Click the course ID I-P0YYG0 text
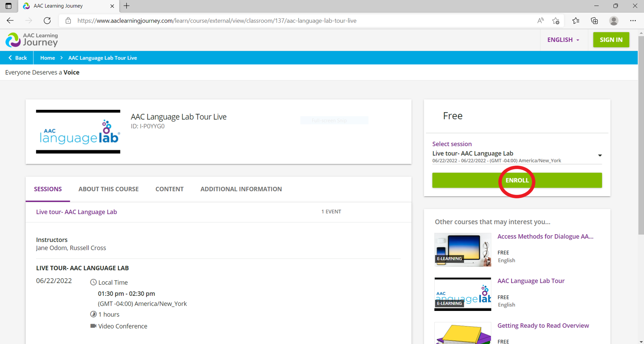 (148, 127)
